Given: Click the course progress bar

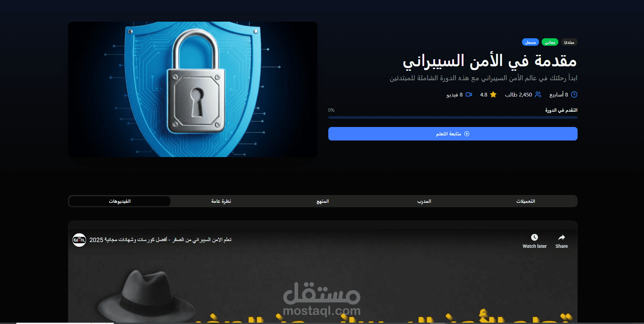Looking at the screenshot, I should (453, 117).
